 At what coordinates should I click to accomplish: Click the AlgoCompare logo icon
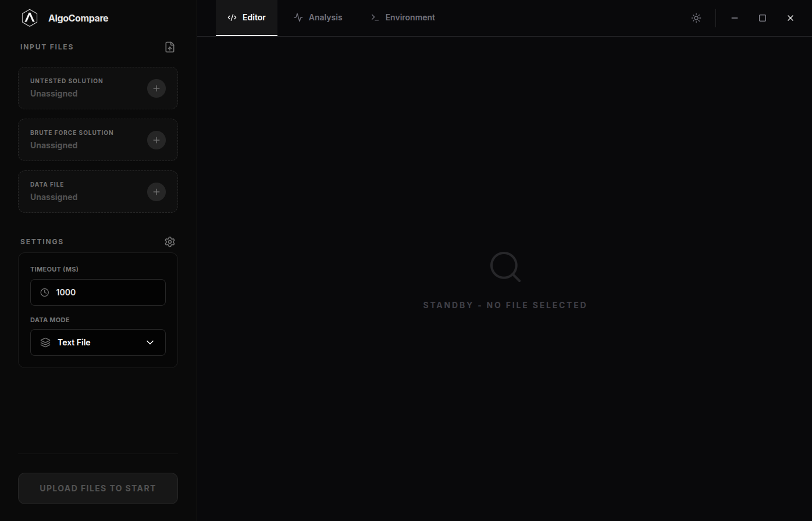(x=29, y=17)
